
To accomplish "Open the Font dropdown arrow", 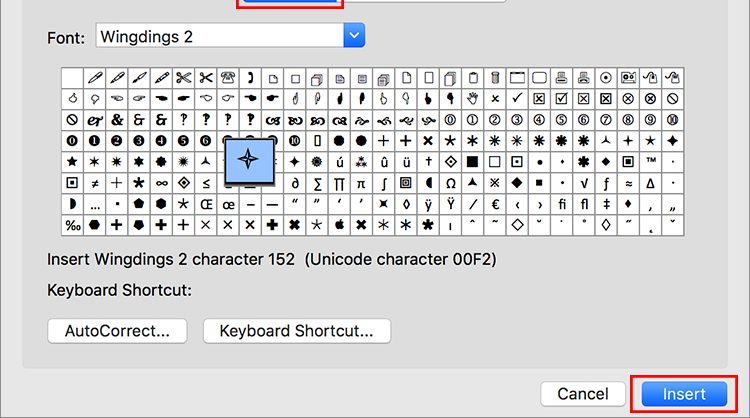I will (x=354, y=35).
